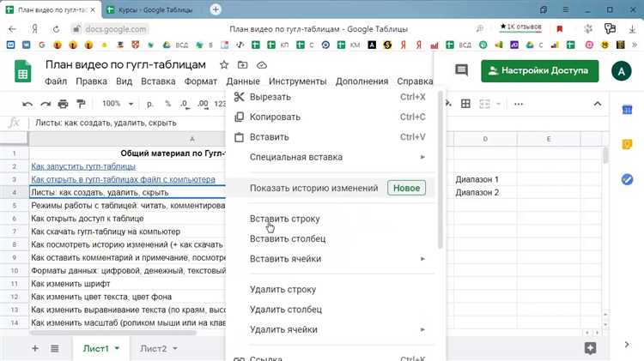The width and height of the screenshot is (644, 361).
Task: Open the Лист1 tab dropdown arrow
Action: tap(116, 348)
